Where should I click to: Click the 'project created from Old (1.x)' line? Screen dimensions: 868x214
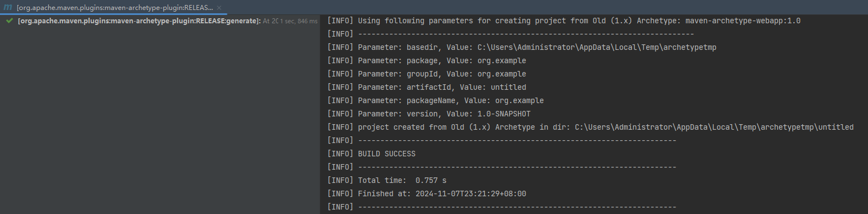click(590, 127)
